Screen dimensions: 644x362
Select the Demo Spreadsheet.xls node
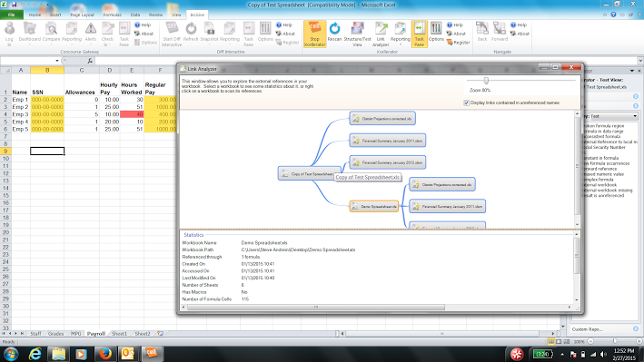374,207
